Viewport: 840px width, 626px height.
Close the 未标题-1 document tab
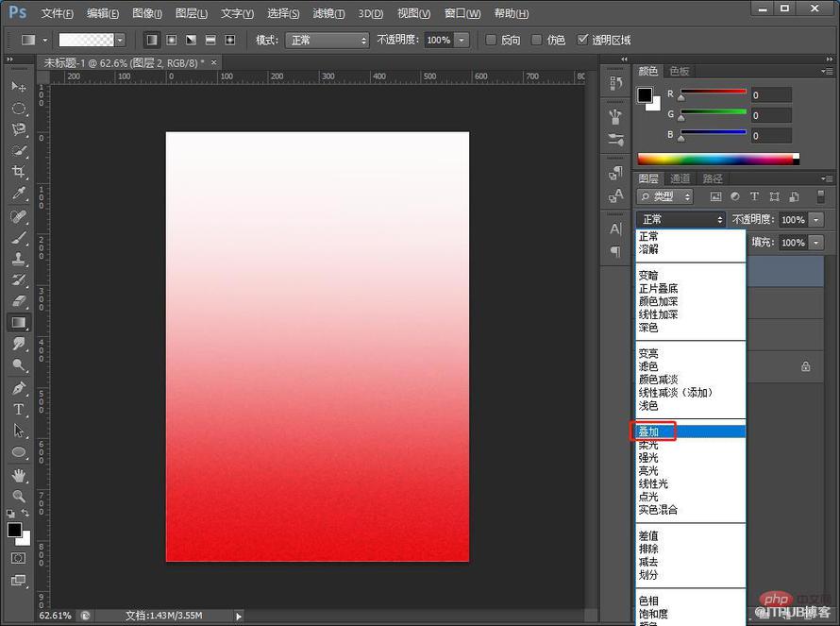pos(213,62)
